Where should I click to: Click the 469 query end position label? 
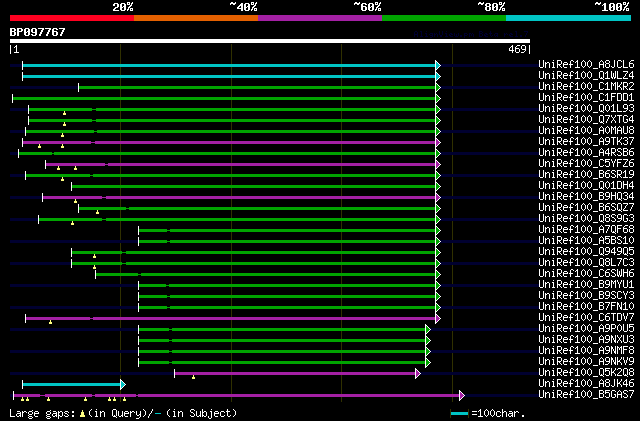pyautogui.click(x=517, y=49)
